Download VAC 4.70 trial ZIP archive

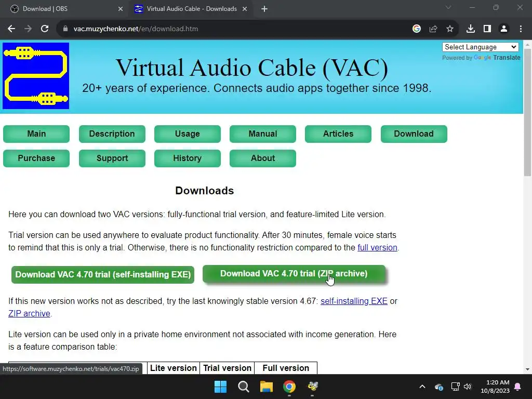[x=294, y=273]
